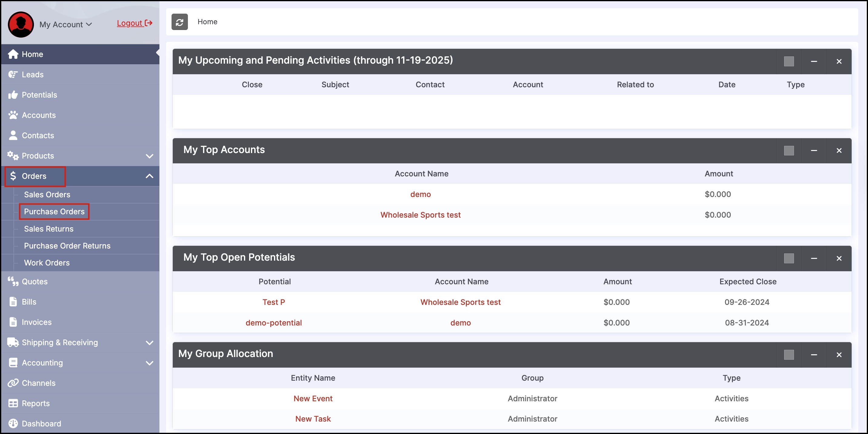868x434 pixels.
Task: Collapse the Orders submenu chevron
Action: coord(149,176)
